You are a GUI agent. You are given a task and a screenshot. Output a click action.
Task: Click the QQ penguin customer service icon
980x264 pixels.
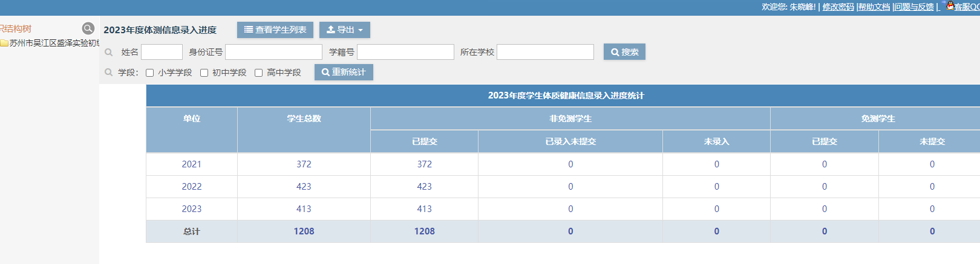pyautogui.click(x=950, y=6)
